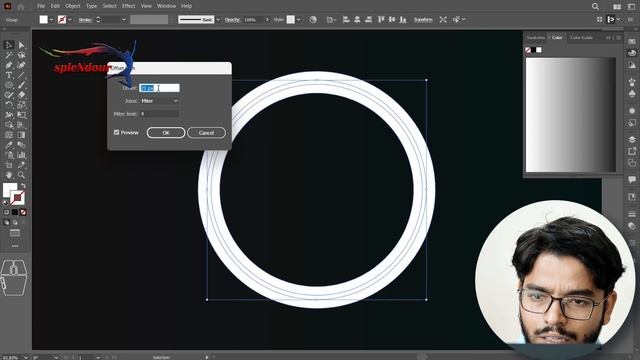Click horizontal align center icon
The height and width of the screenshot is (360, 640).
(357, 20)
